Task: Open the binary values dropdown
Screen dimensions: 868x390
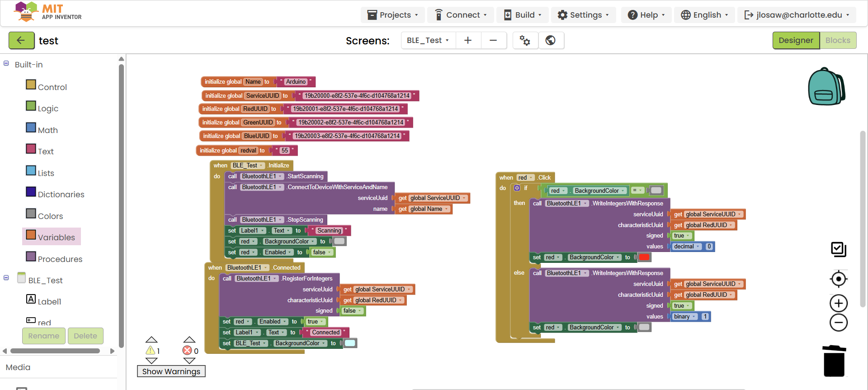Action: point(685,317)
